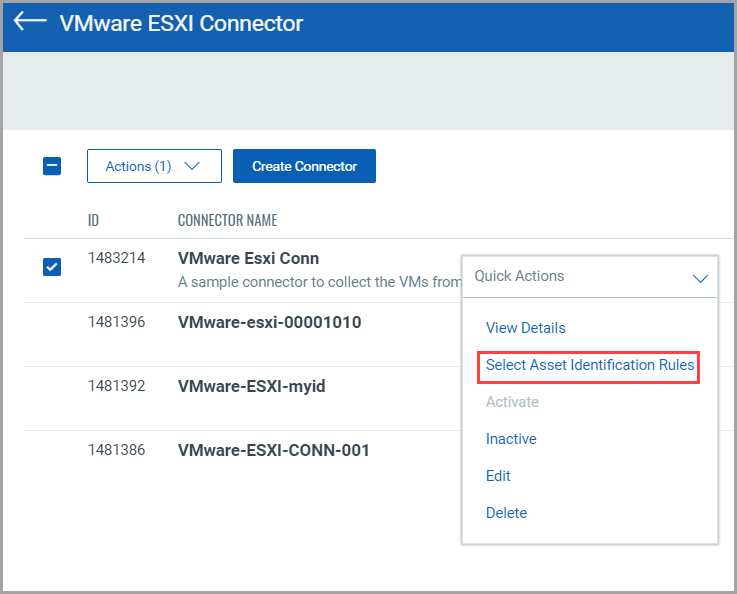
Task: Open the Actions (1) dropdown
Action: point(154,166)
